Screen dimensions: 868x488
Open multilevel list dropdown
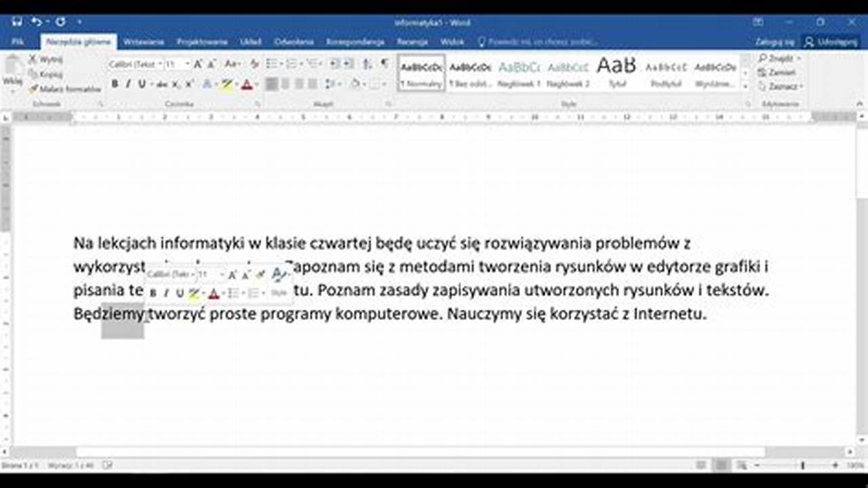click(x=314, y=64)
